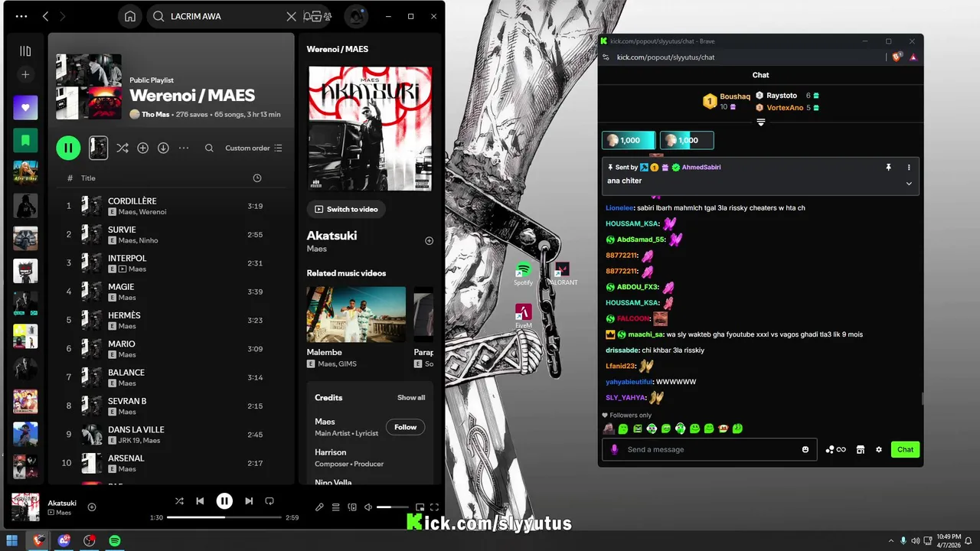
Task: Add Akatsuki to Liked Songs in right panel
Action: click(429, 240)
